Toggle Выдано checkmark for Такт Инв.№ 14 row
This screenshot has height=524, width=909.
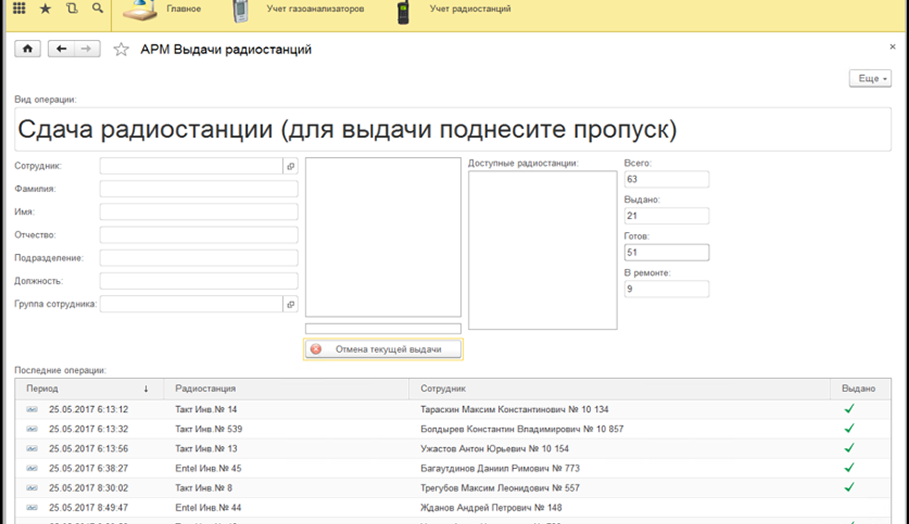[x=849, y=409]
